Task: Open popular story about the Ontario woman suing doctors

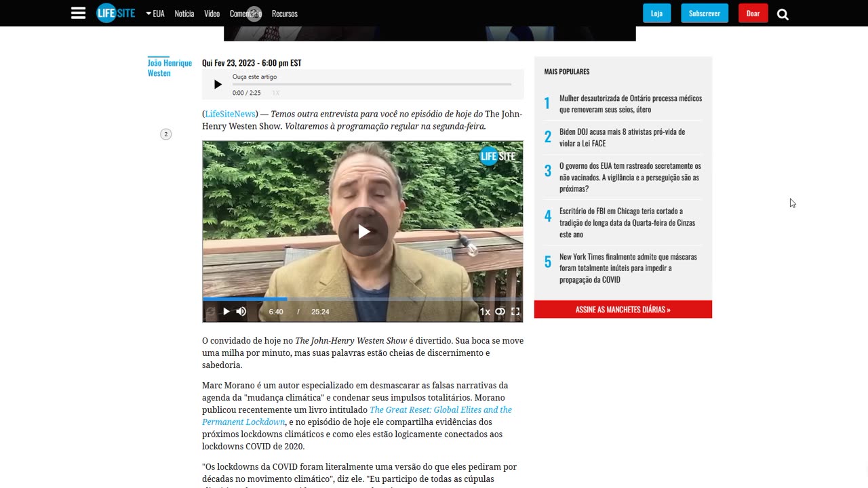Action: (631, 104)
